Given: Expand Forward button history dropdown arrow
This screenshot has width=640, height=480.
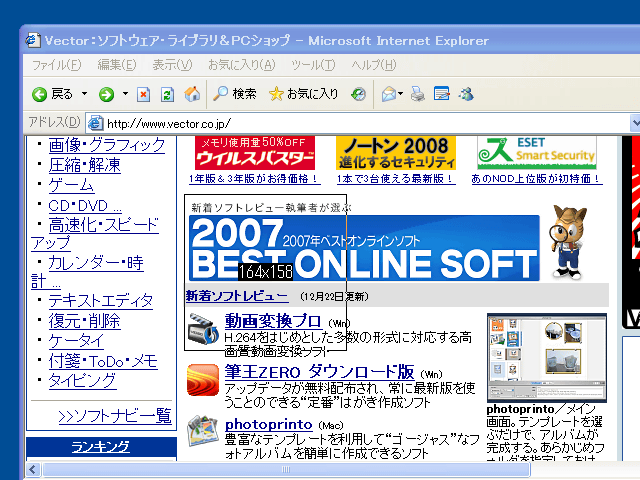Looking at the screenshot, I should click(125, 94).
